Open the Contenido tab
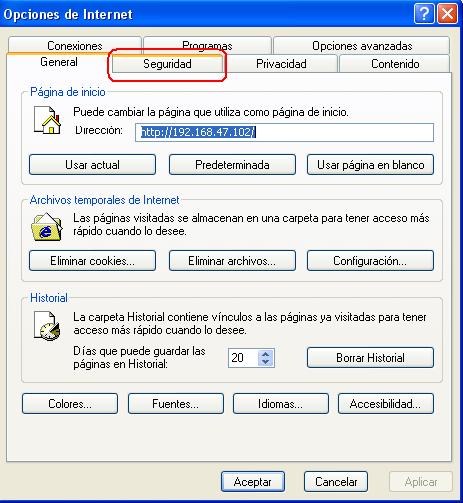463x503 pixels. point(395,64)
